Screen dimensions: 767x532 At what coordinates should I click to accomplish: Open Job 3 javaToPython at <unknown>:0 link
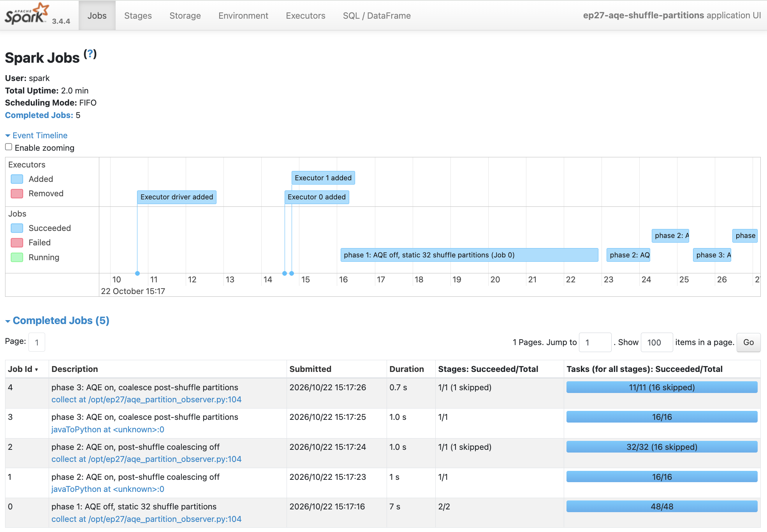point(108,430)
